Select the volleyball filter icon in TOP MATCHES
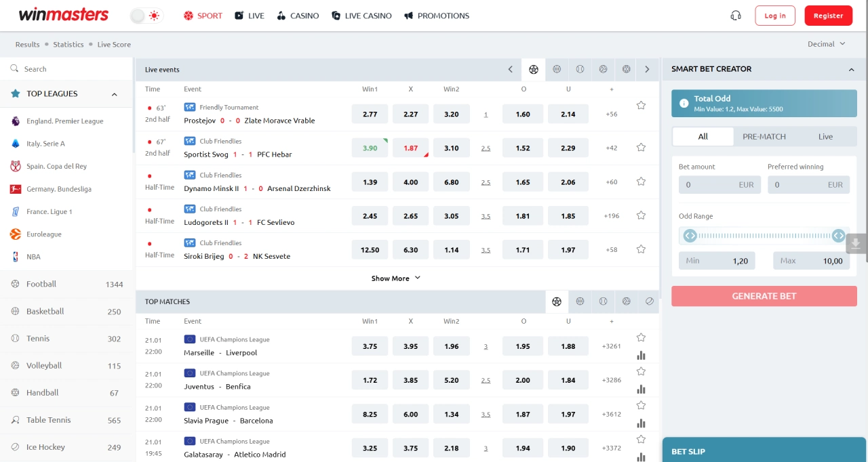 pyautogui.click(x=626, y=301)
